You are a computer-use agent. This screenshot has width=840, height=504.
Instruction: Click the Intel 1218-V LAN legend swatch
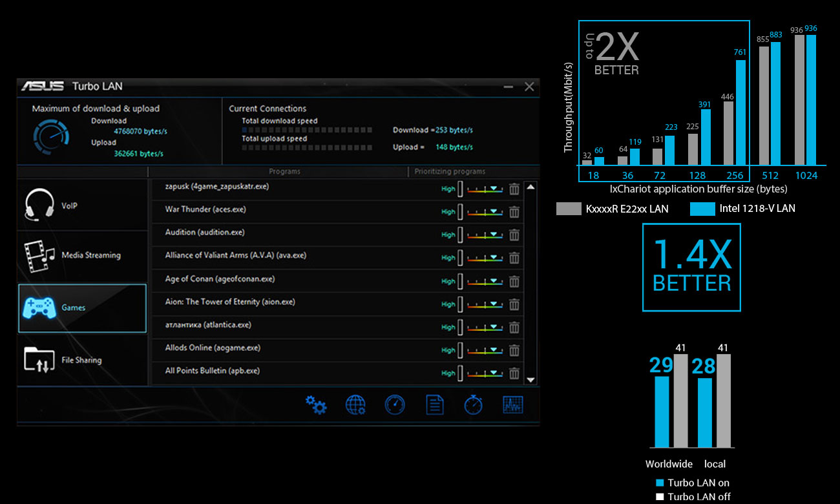702,209
